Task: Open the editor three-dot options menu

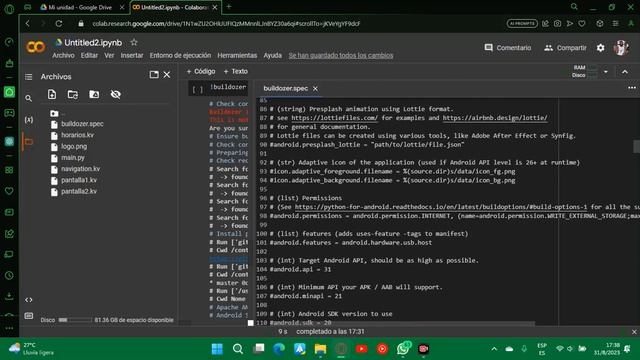Action: click(x=632, y=88)
